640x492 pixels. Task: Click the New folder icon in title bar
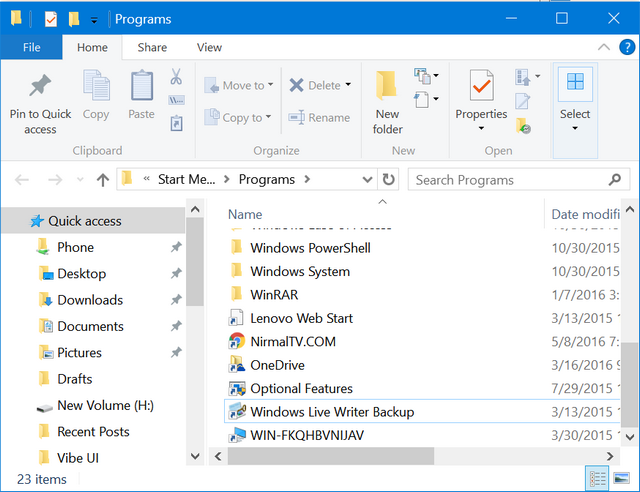coord(73,19)
